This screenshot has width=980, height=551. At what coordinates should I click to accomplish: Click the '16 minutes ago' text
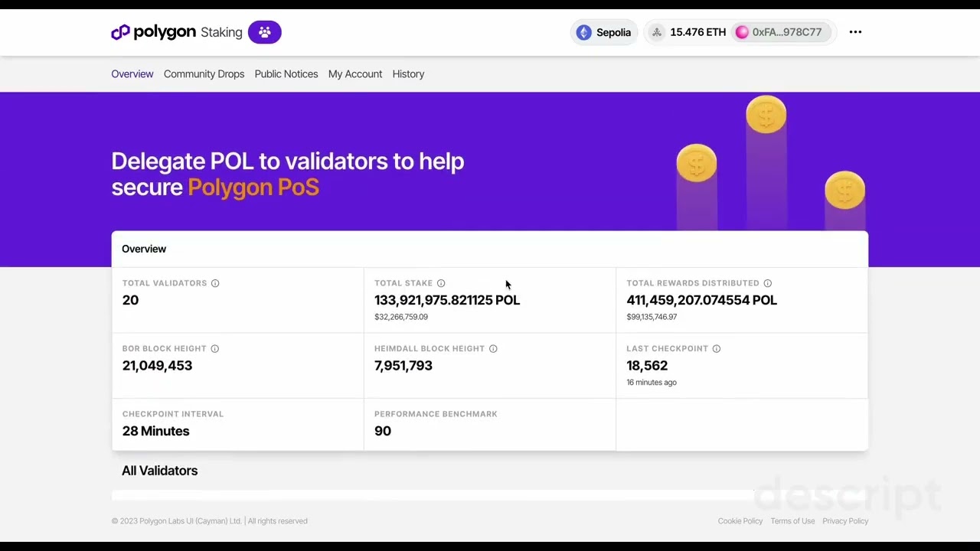click(652, 383)
